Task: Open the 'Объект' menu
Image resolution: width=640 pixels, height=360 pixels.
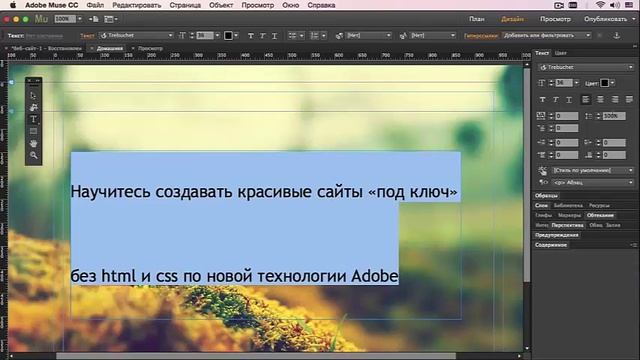Action: click(221, 5)
